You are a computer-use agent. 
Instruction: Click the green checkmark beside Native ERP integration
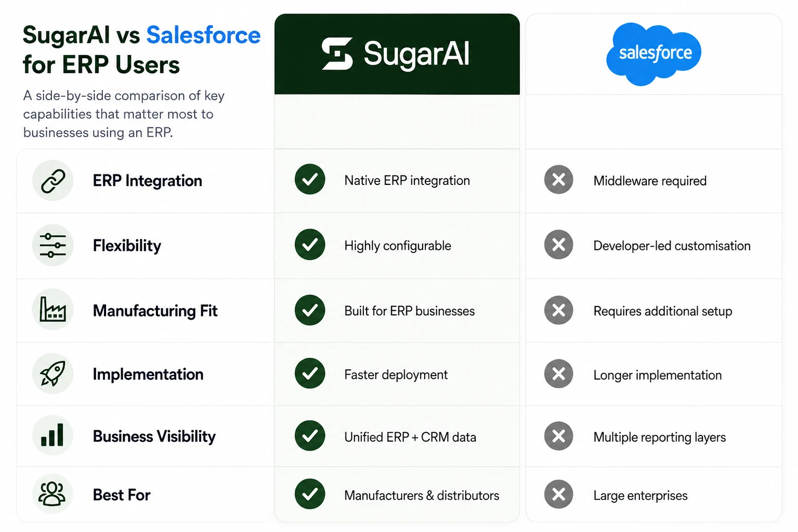point(310,179)
